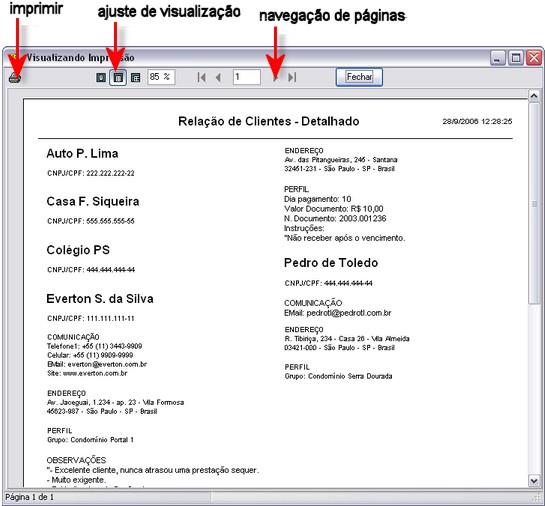
Task: Click the 85 % zoom field
Action: click(x=161, y=77)
